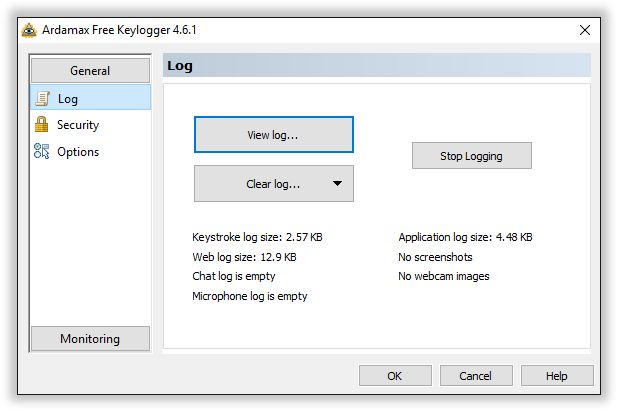Click the Security padlock icon
Image resolution: width=618 pixels, height=412 pixels.
41,125
